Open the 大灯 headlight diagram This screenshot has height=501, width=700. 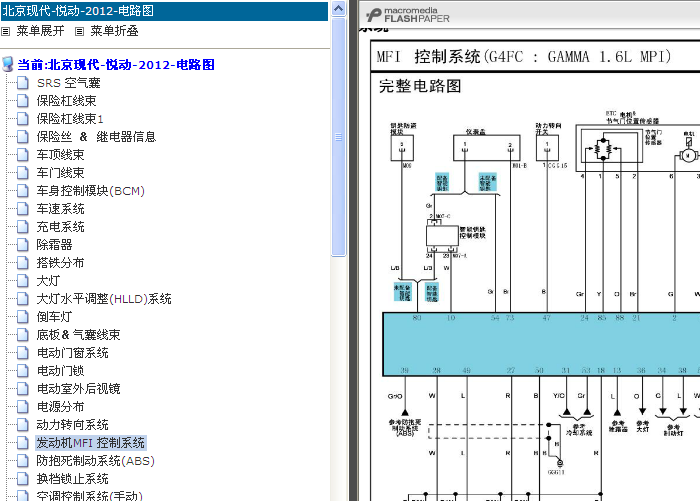[x=48, y=281]
